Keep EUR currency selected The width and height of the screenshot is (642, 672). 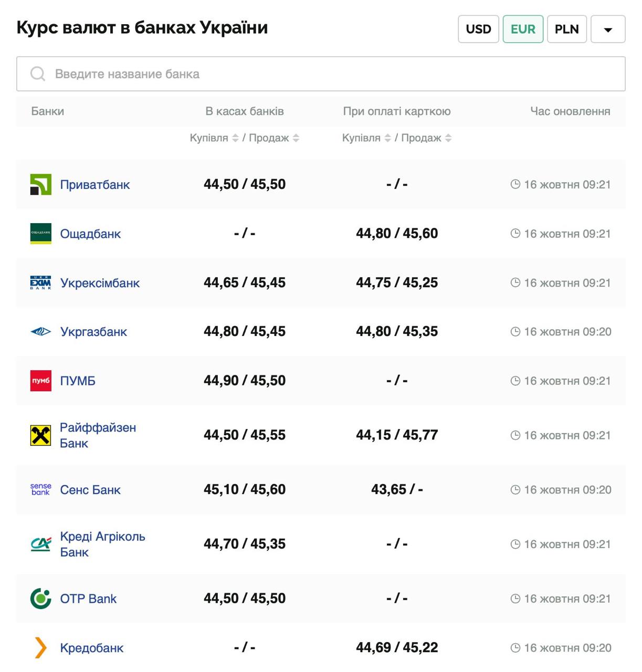tap(523, 29)
